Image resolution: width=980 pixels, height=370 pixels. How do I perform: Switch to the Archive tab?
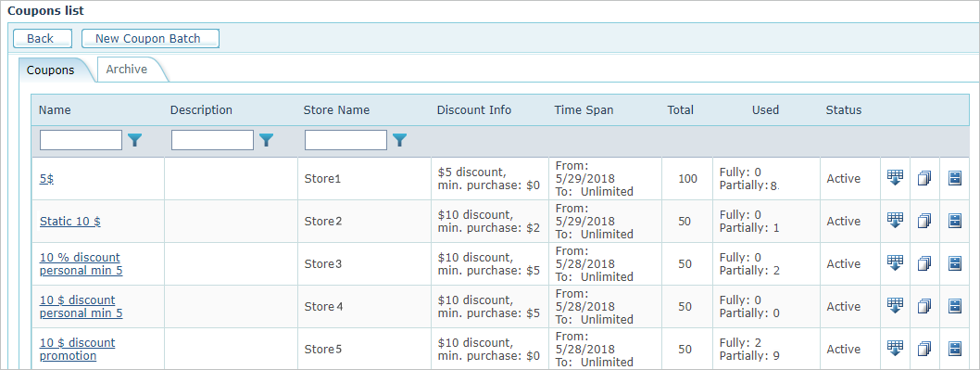pos(127,70)
